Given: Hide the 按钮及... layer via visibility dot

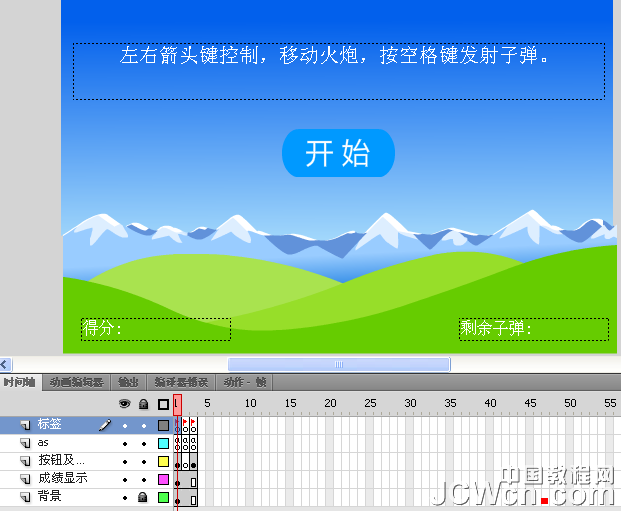Looking at the screenshot, I should (x=125, y=462).
